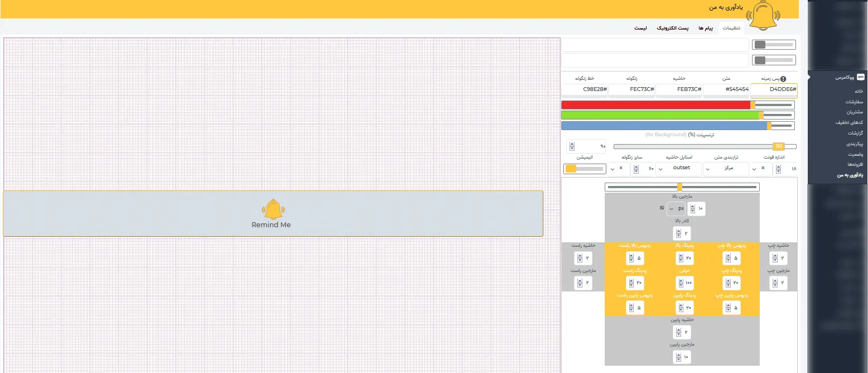Screen dimensions: 868x373
Task: Click the blue color channel slider
Action: click(678, 126)
